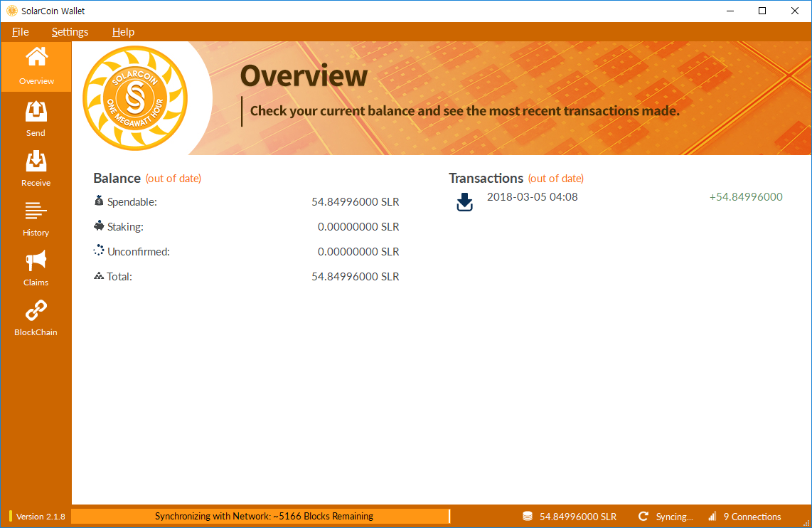Click the Spendable money bag icon

pyautogui.click(x=99, y=201)
